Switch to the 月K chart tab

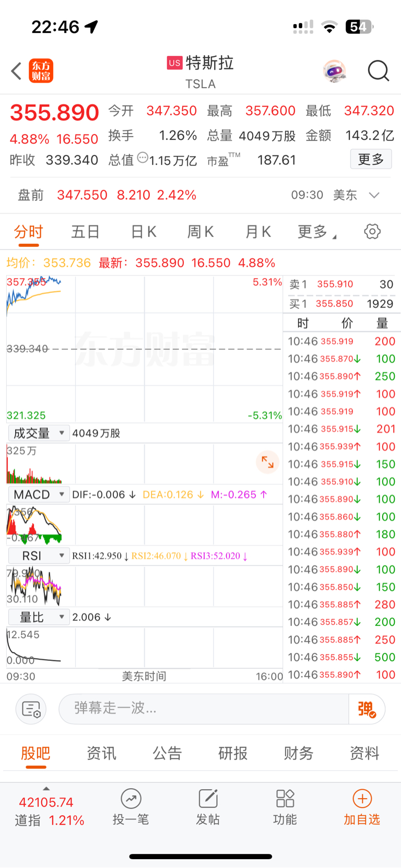(258, 232)
